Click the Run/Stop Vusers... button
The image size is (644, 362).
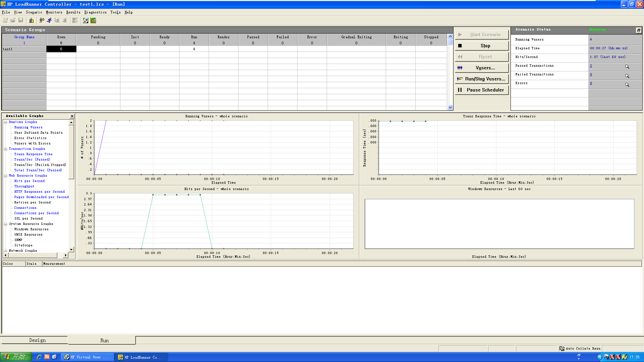(482, 79)
